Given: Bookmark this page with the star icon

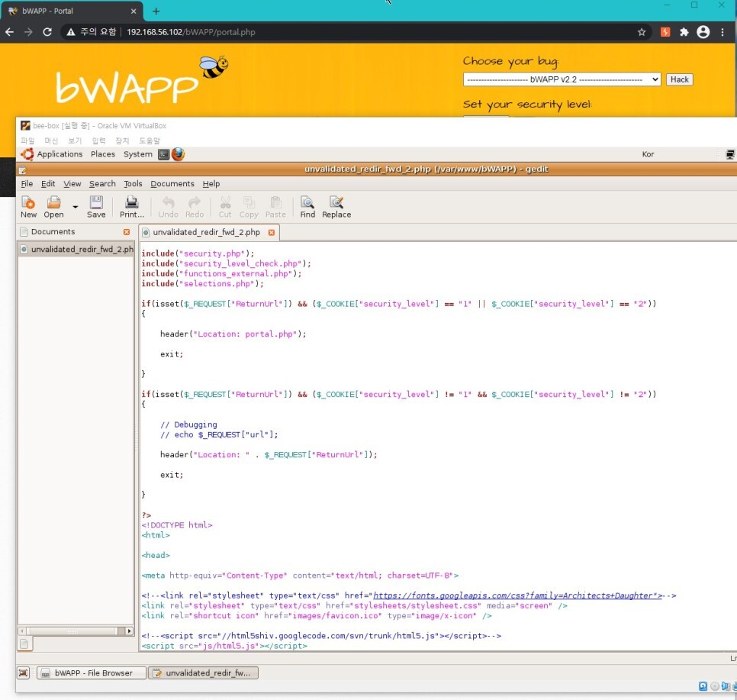Looking at the screenshot, I should [x=642, y=32].
